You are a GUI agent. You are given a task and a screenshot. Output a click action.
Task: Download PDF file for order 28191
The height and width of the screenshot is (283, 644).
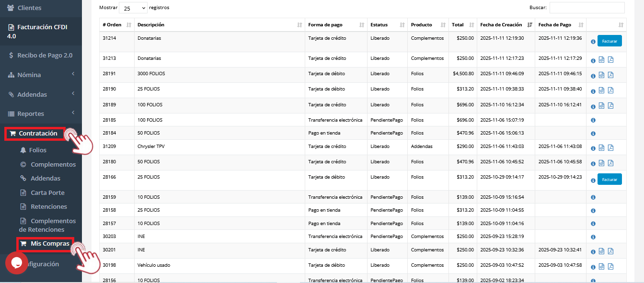coord(610,75)
